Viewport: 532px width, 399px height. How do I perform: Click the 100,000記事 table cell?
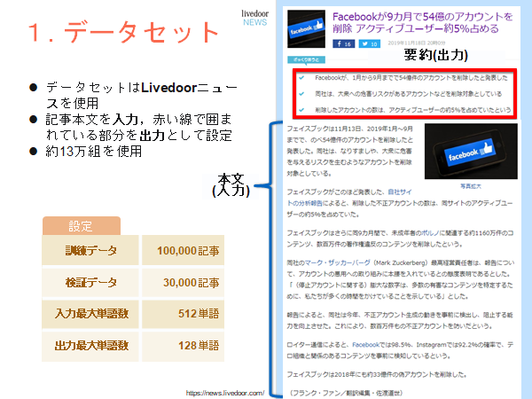coord(184,250)
